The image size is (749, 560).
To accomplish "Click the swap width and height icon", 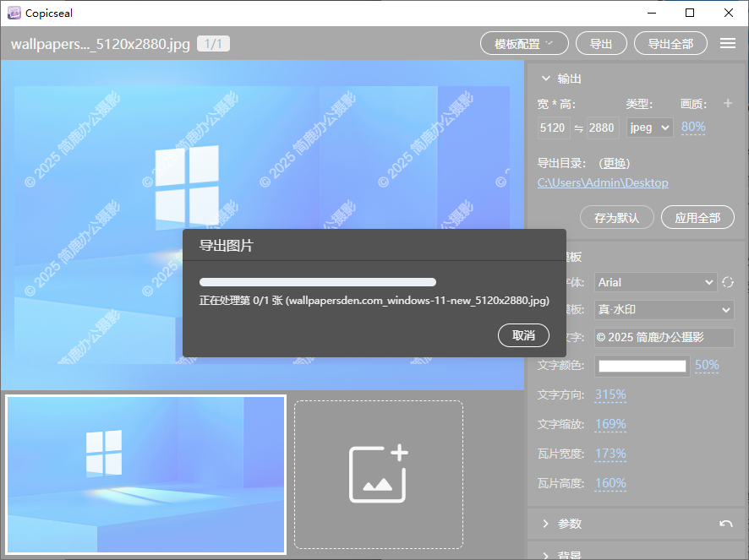I will 578,128.
